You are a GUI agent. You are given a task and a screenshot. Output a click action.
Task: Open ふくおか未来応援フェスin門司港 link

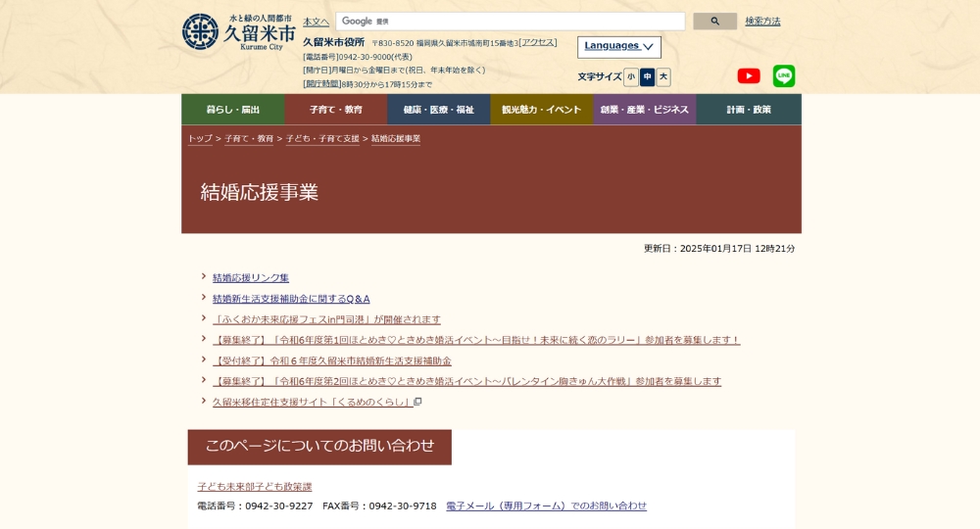(326, 319)
